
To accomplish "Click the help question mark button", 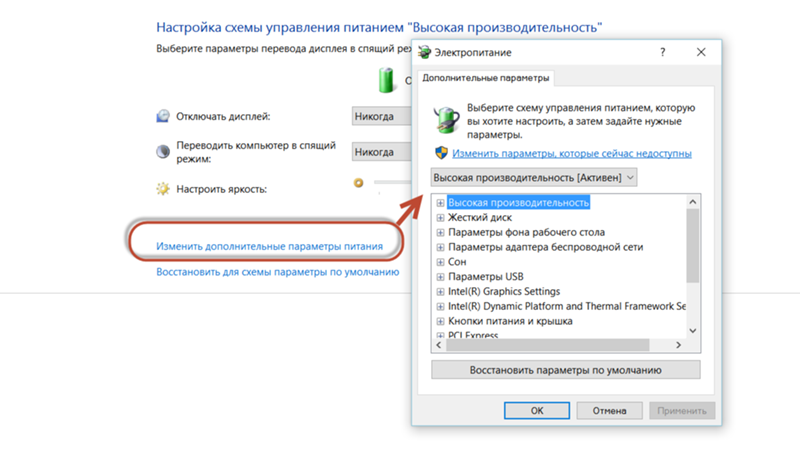I will [662, 52].
